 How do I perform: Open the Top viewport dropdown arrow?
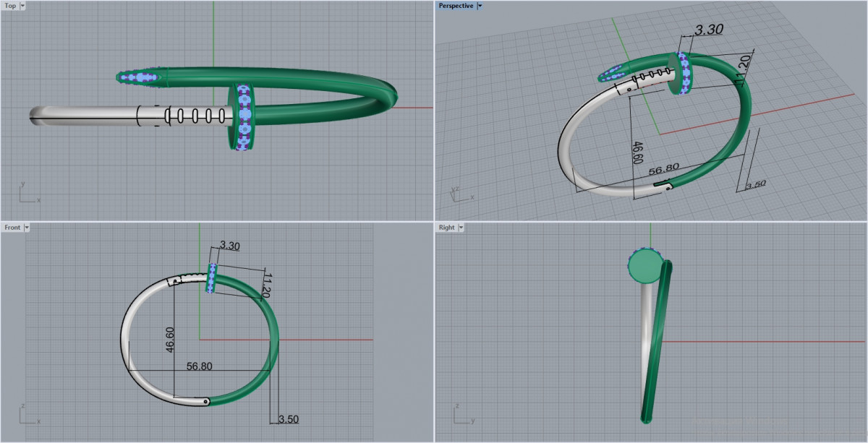22,6
